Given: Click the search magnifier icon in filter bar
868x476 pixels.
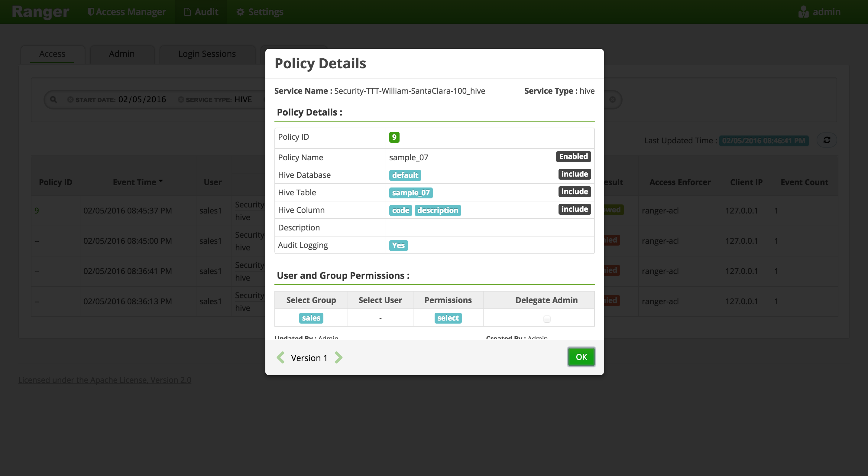Looking at the screenshot, I should pos(53,99).
